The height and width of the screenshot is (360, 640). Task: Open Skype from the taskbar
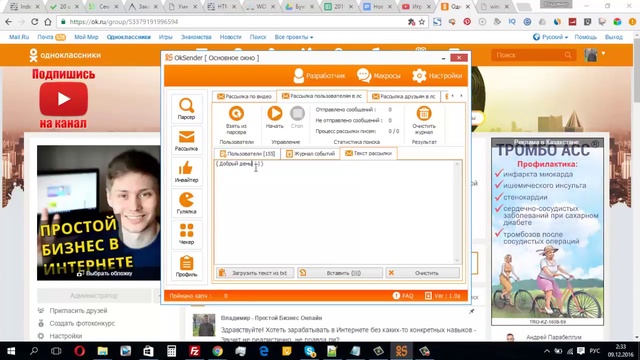(x=310, y=351)
